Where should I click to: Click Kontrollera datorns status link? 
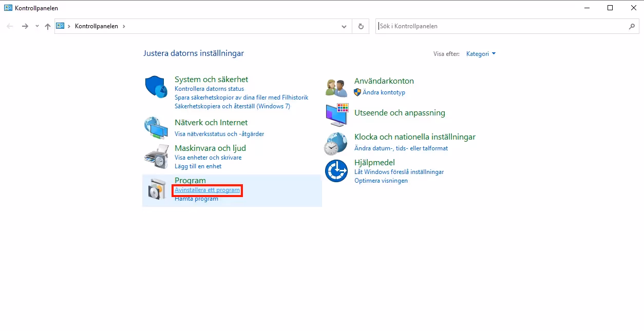209,89
